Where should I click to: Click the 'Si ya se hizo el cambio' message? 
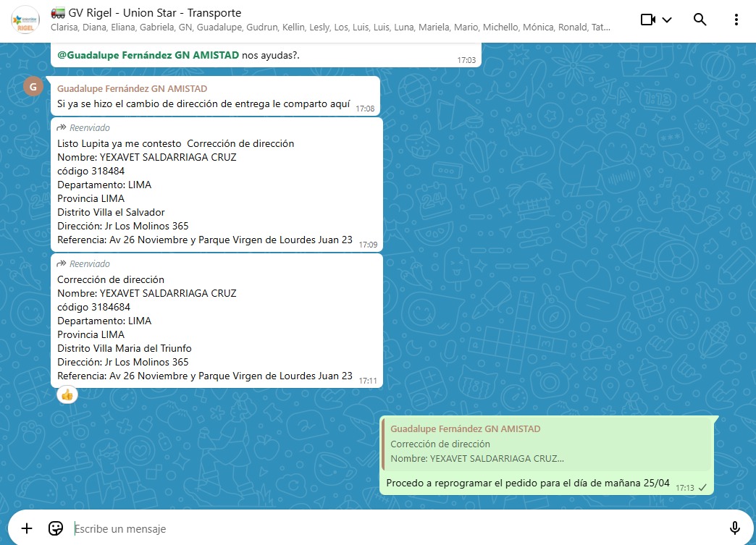[203, 104]
